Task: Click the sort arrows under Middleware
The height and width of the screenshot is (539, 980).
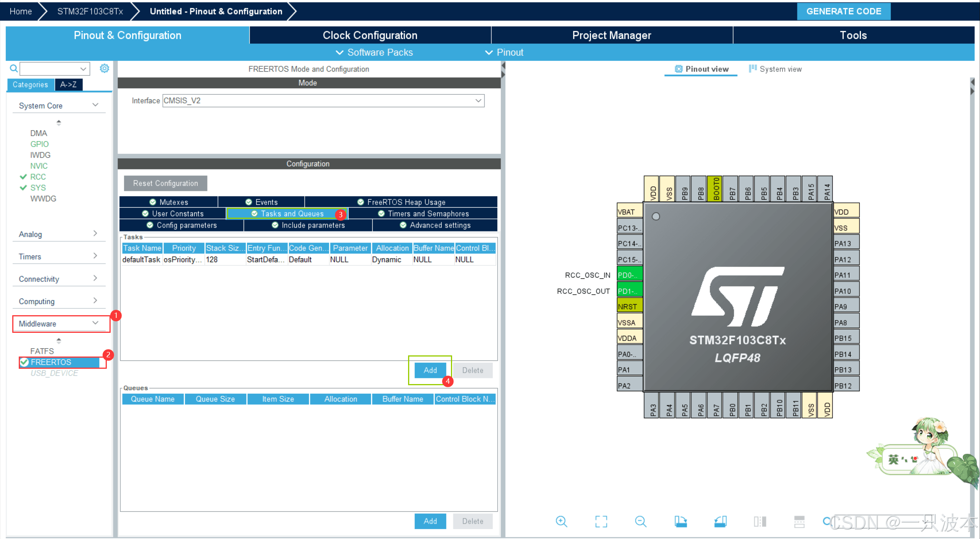Action: pyautogui.click(x=59, y=340)
